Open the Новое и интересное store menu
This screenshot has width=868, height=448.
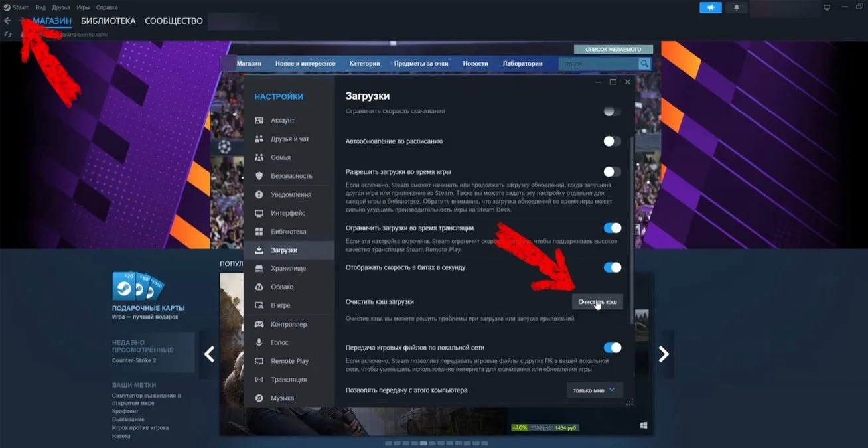(305, 64)
